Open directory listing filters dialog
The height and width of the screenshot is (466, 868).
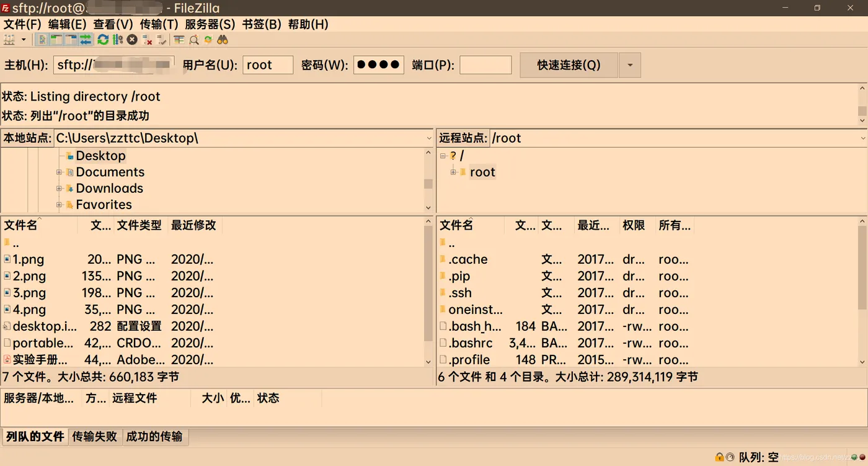179,40
